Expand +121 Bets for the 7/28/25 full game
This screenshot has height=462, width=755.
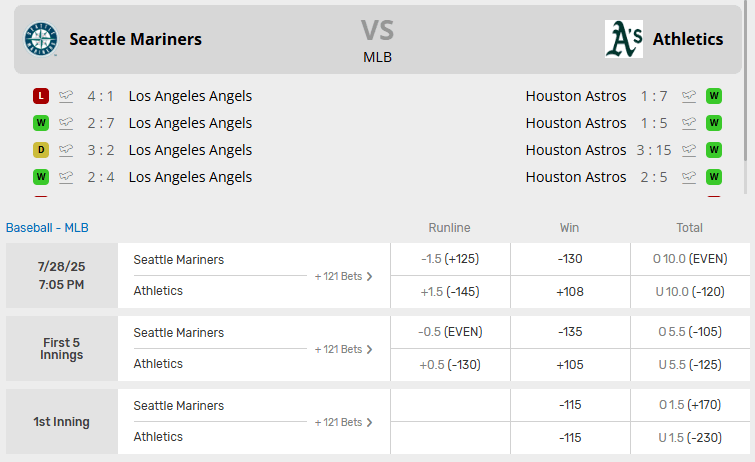tap(343, 276)
